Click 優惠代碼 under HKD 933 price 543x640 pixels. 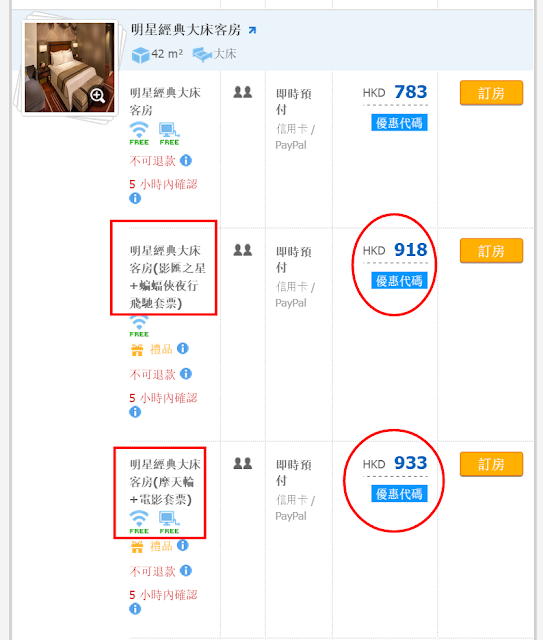click(399, 494)
